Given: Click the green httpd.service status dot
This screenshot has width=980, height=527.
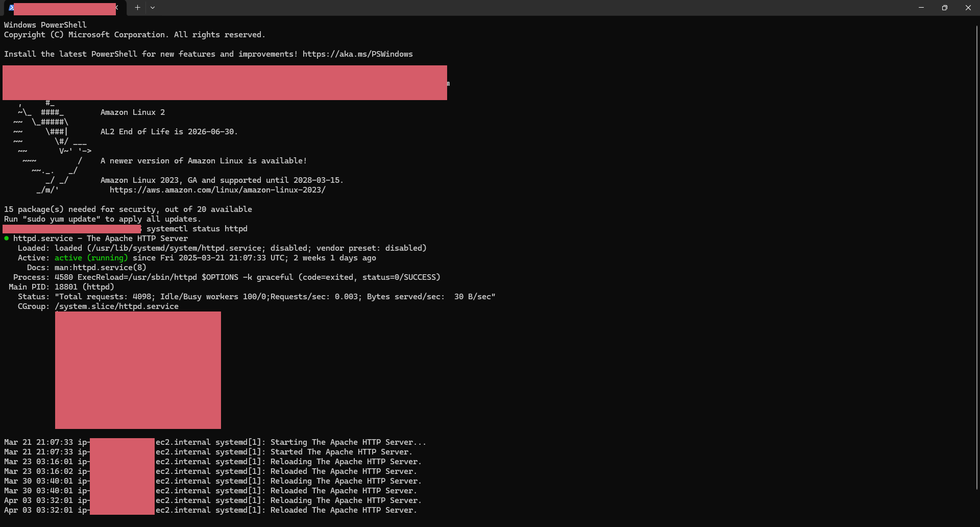Looking at the screenshot, I should [x=7, y=238].
